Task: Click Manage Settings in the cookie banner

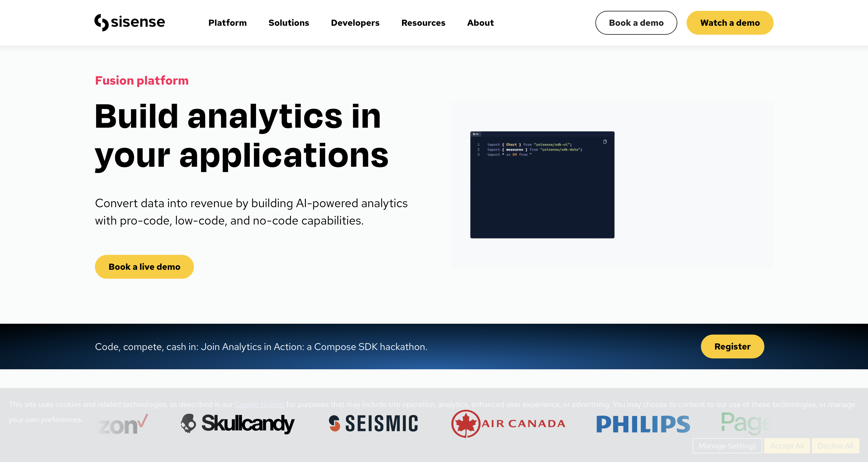Action: pyautogui.click(x=727, y=446)
